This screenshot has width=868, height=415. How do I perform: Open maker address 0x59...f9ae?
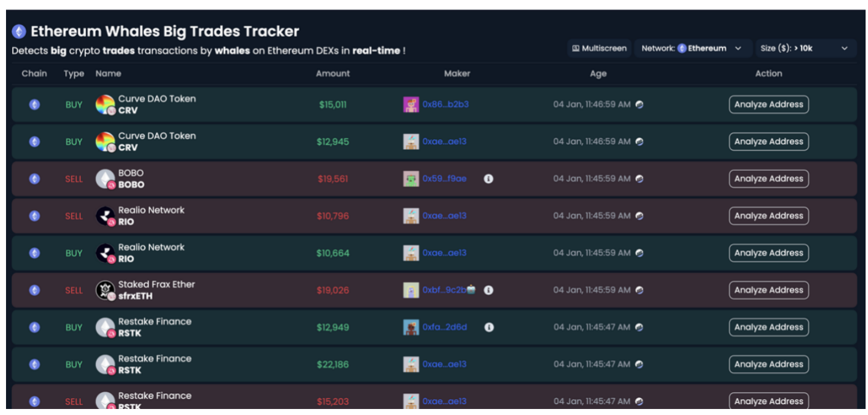coord(444,179)
